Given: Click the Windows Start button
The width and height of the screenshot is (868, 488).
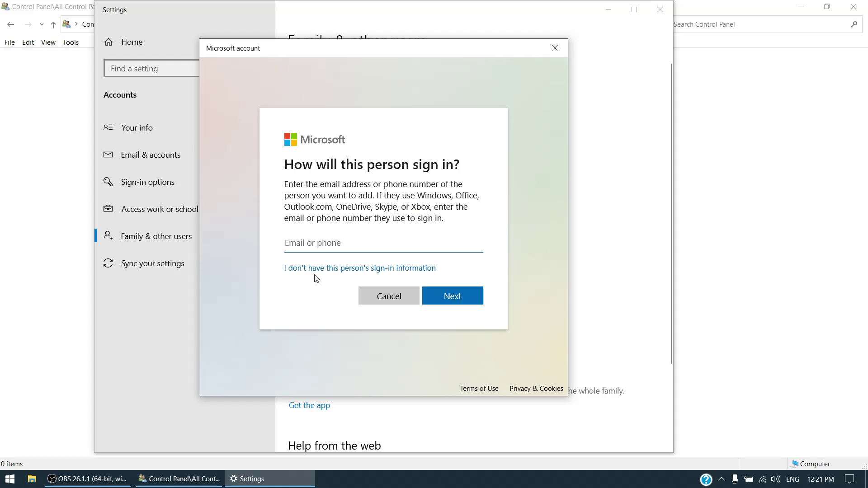Looking at the screenshot, I should coord(10,479).
